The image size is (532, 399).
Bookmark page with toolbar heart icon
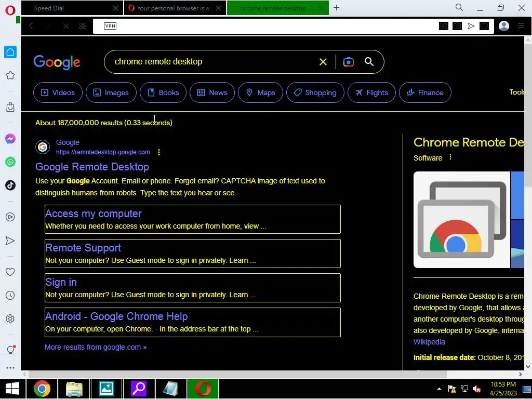[x=484, y=26]
